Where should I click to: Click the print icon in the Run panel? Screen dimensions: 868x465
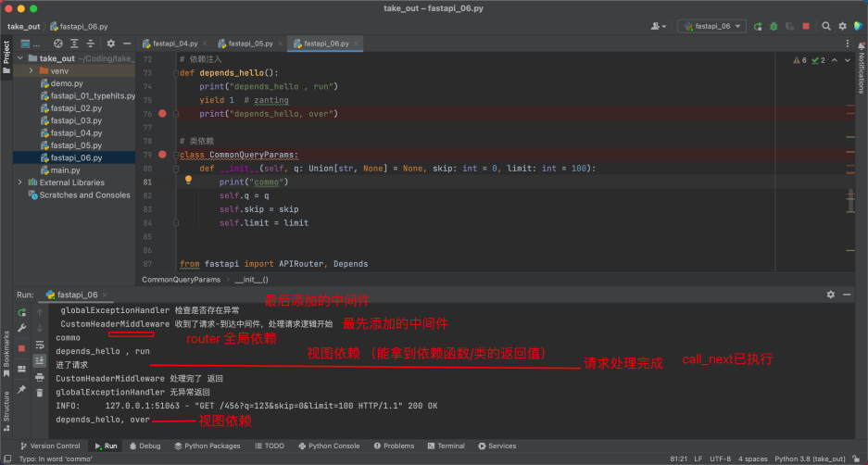[x=39, y=377]
